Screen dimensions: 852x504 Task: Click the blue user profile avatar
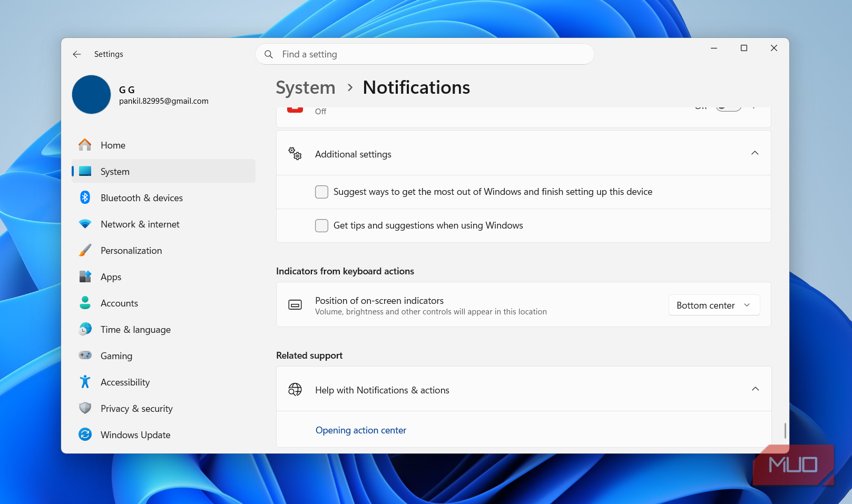coord(91,94)
